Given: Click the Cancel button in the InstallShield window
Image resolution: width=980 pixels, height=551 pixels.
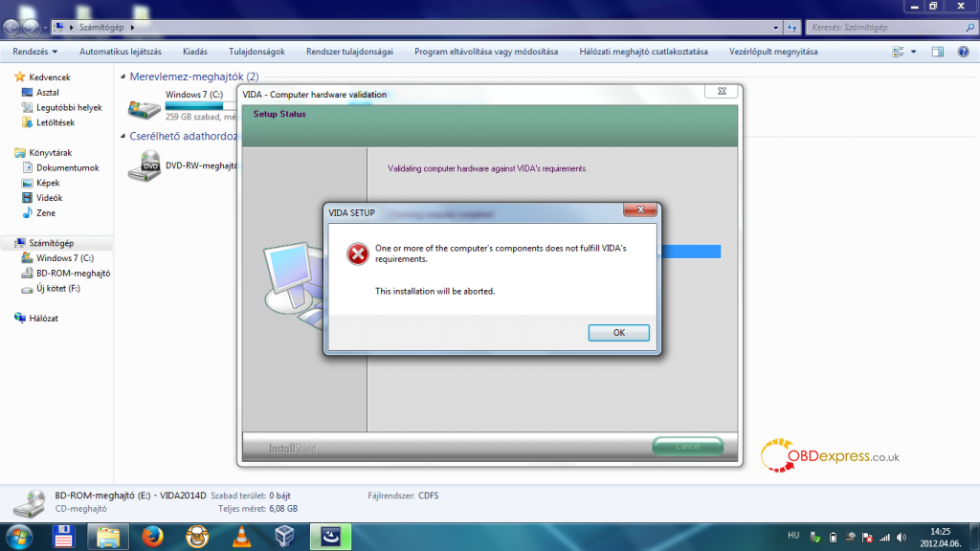Looking at the screenshot, I should (687, 447).
